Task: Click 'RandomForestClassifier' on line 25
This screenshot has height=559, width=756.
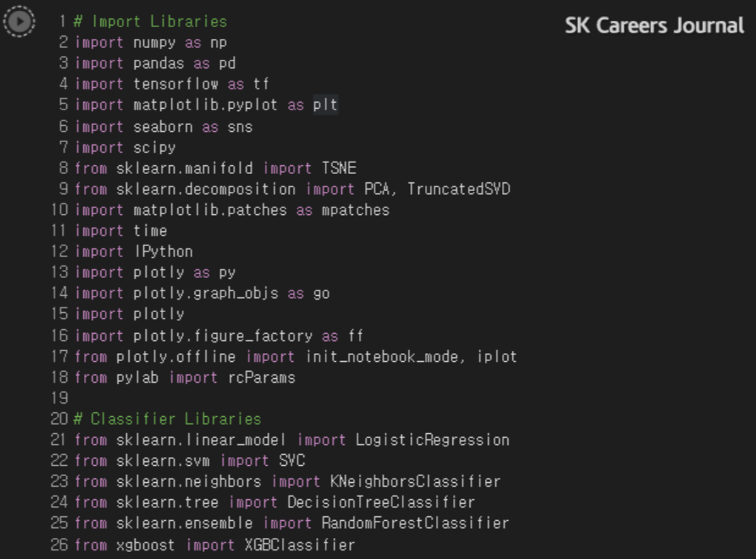Action: [415, 523]
